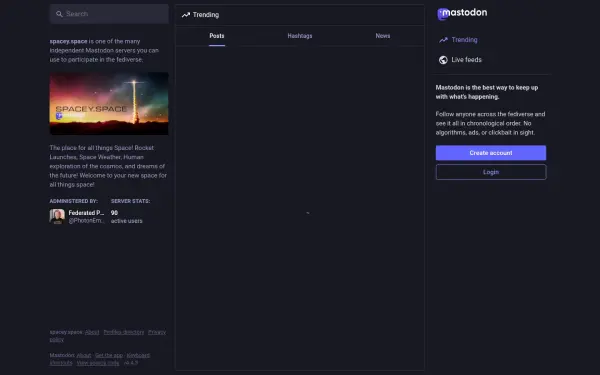Click the Create account button
Image resolution: width=600 pixels, height=375 pixels.
coord(491,153)
